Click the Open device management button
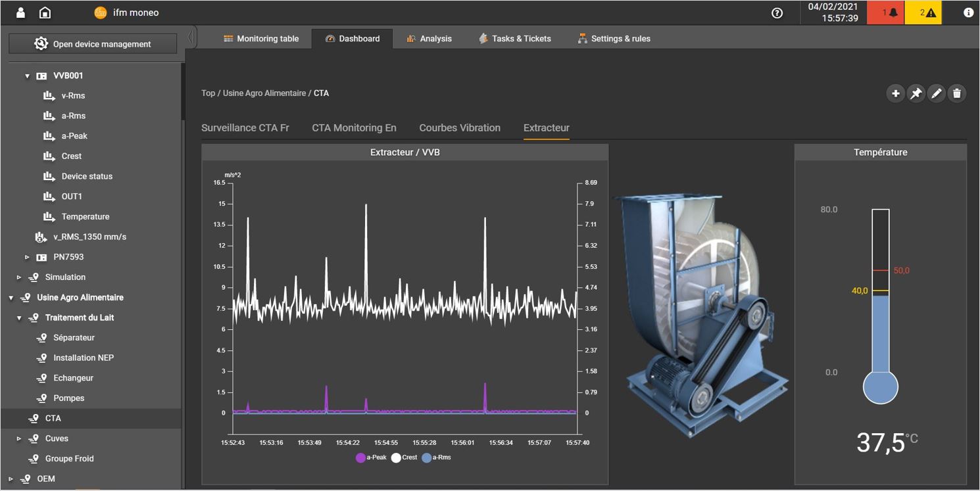980x491 pixels. (92, 43)
